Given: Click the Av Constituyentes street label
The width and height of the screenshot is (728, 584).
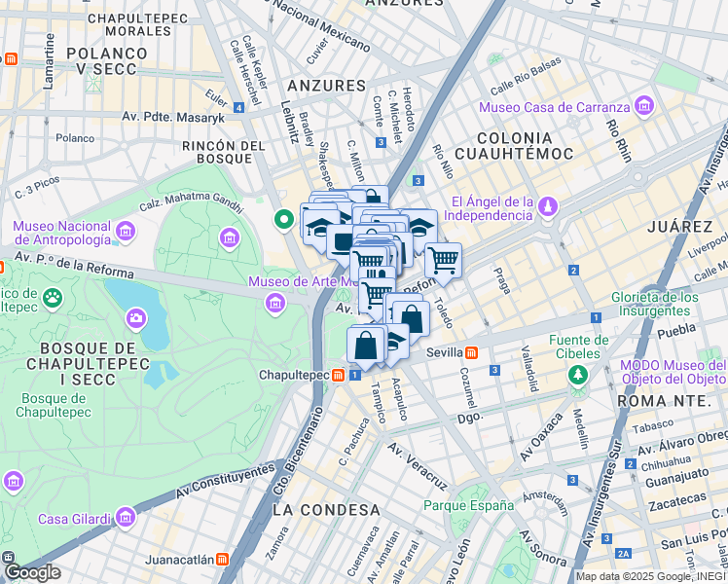Looking at the screenshot, I should tap(225, 481).
